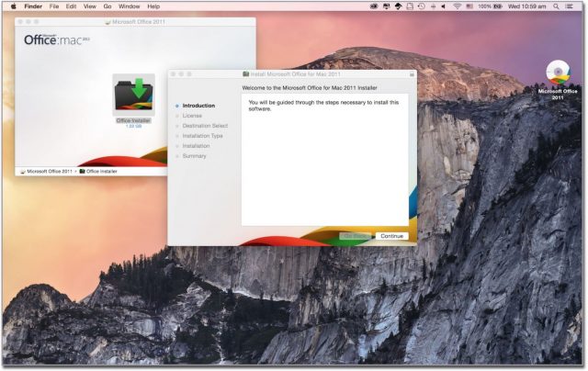Screen dimensions: 588x371
Task: Select the Summary step in sidebar
Action: coord(194,156)
